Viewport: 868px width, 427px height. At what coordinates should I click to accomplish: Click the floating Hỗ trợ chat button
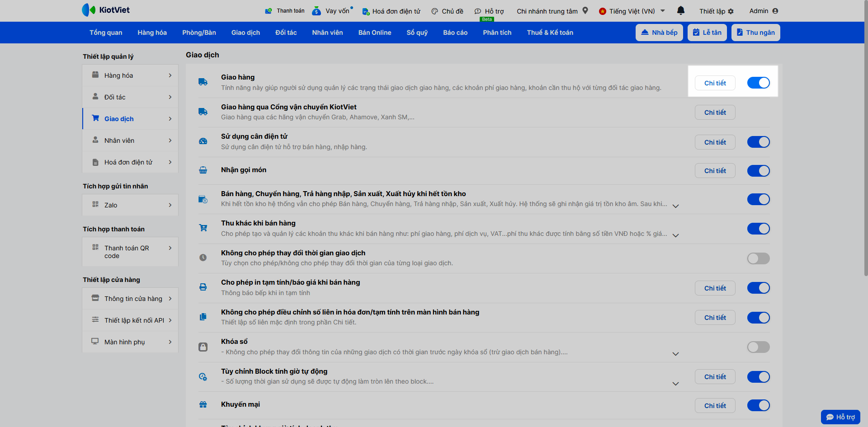(x=840, y=417)
